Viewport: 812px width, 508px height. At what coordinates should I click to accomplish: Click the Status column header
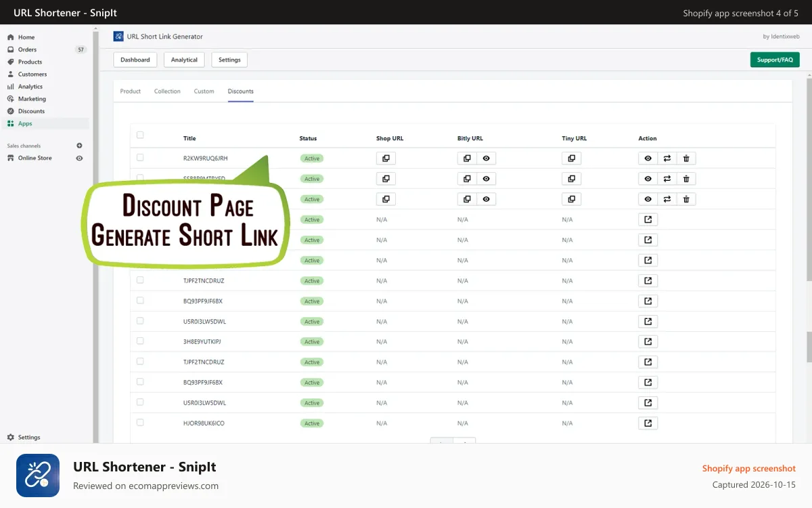(308, 138)
